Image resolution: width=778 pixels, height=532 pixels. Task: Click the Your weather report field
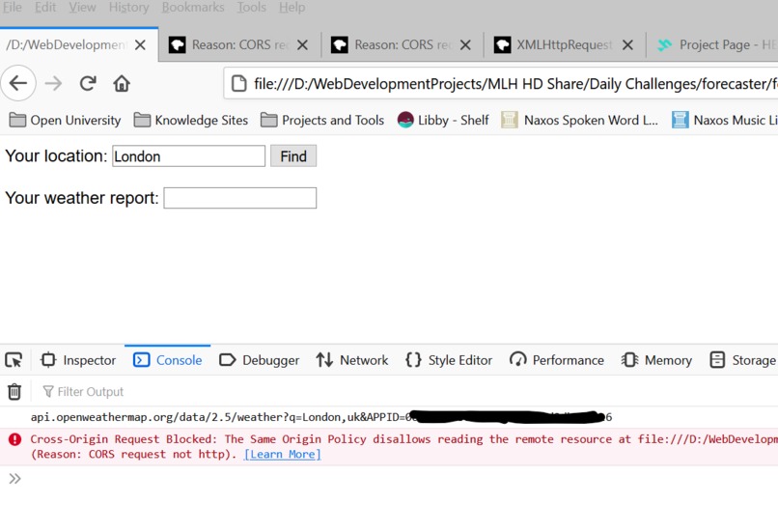[x=240, y=198]
